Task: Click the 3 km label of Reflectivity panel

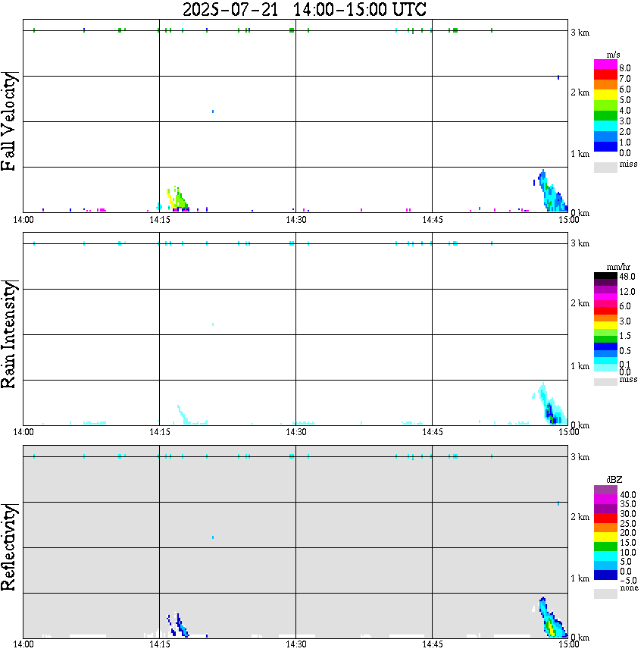Action: [580, 457]
